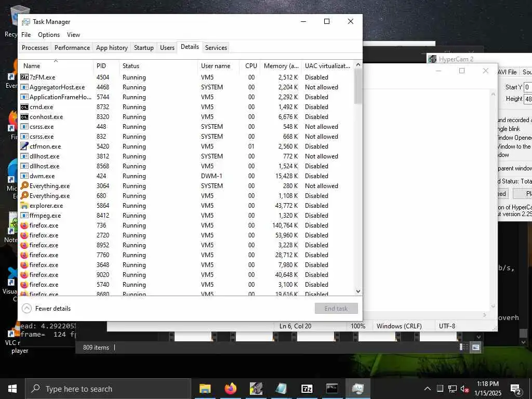The image size is (532, 399).
Task: Open Notepad from the taskbar
Action: coord(281,389)
